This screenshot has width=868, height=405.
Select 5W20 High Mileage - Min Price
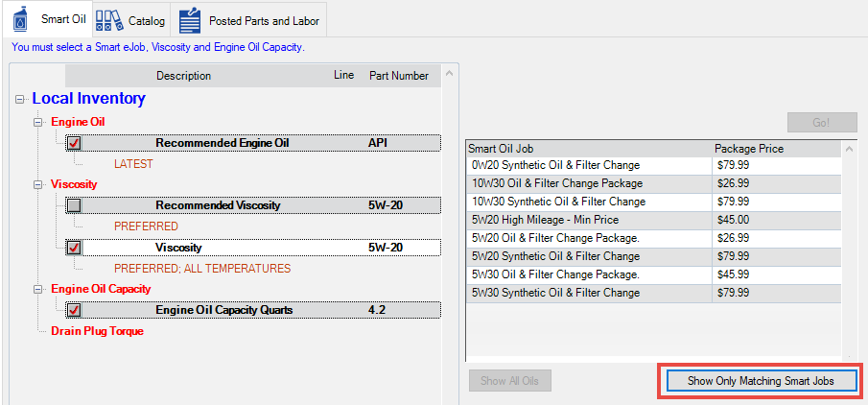[545, 220]
